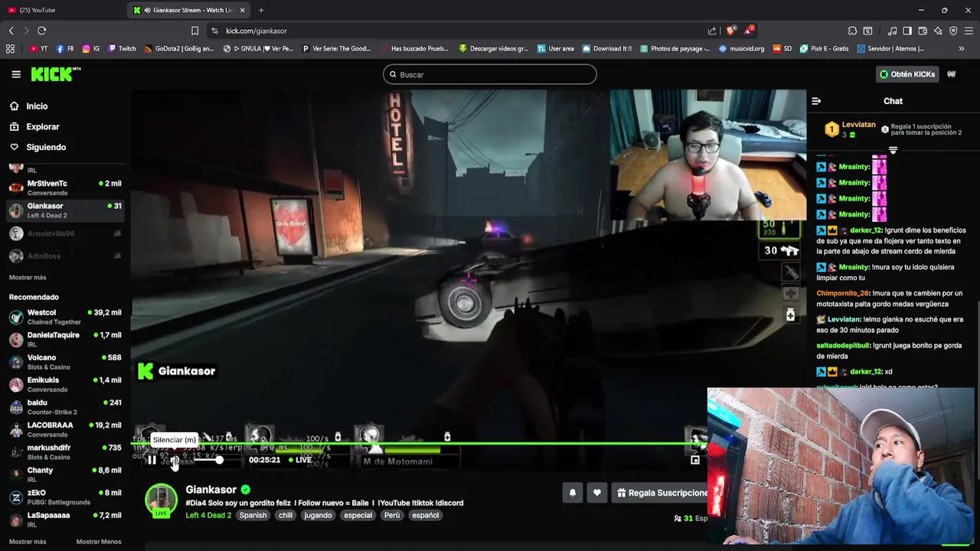Reload the page

click(41, 31)
